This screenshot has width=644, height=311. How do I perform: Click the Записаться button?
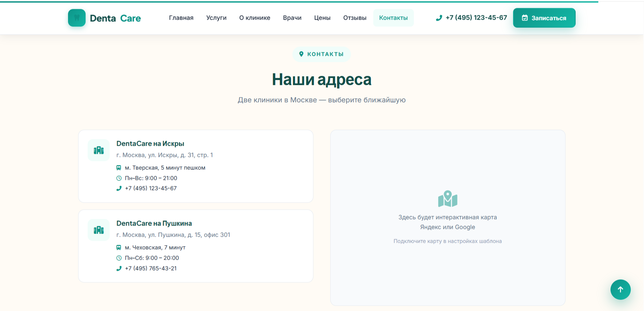544,18
